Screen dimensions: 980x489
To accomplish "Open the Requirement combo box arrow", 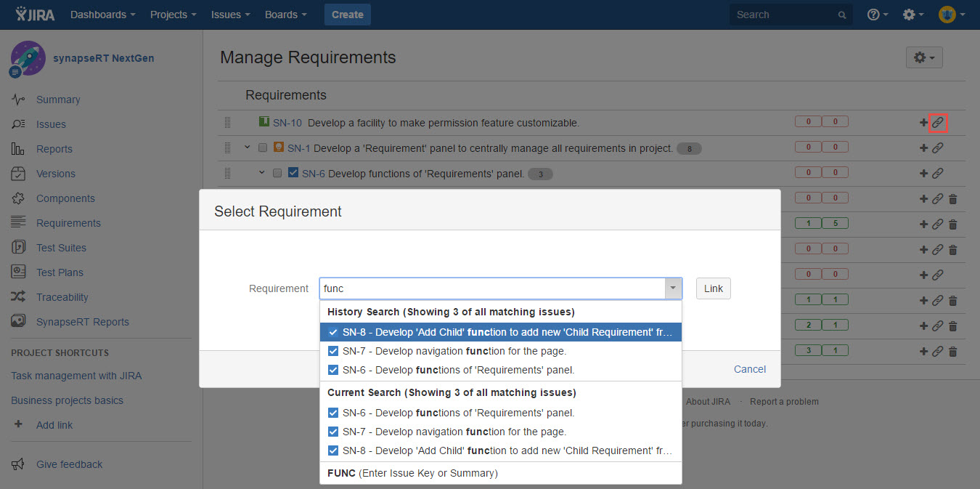I will (673, 288).
